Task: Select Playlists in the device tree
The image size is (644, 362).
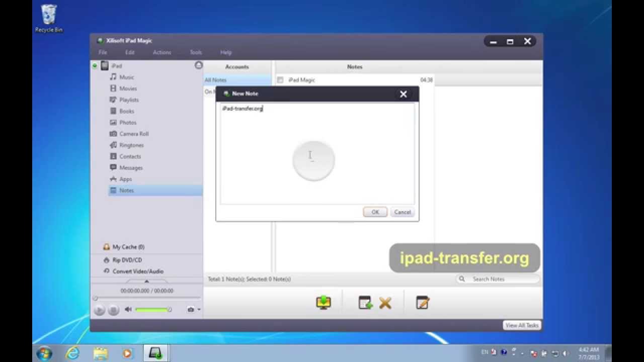Action: (129, 100)
